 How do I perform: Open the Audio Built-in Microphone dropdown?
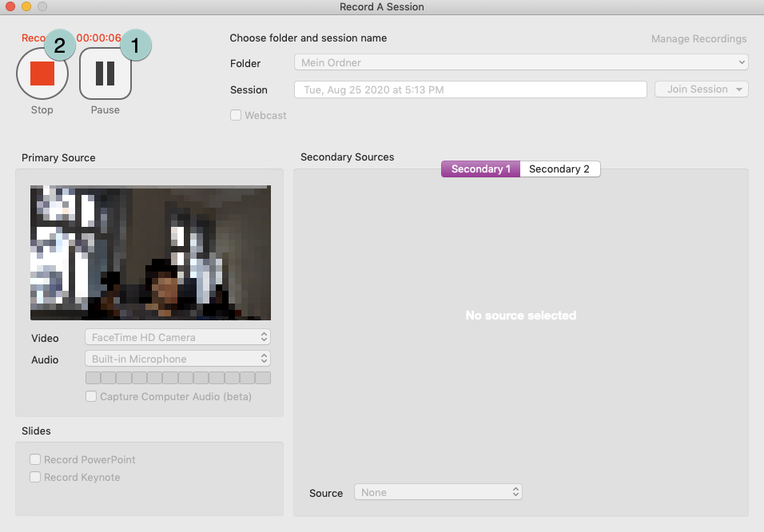[x=177, y=359]
